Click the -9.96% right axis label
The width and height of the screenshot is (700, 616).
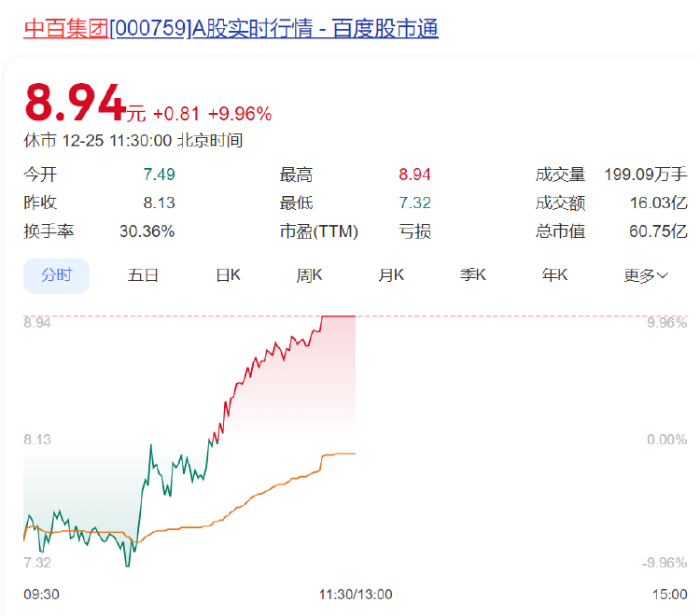point(665,563)
